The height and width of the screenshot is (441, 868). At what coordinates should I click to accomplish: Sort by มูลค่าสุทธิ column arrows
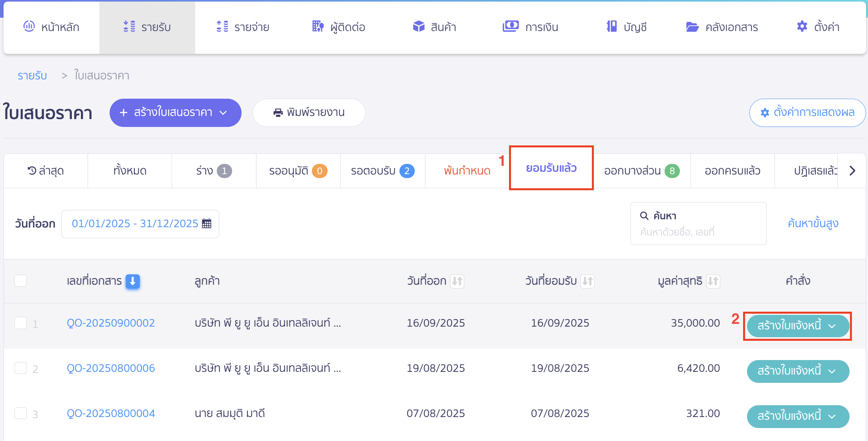(x=713, y=281)
